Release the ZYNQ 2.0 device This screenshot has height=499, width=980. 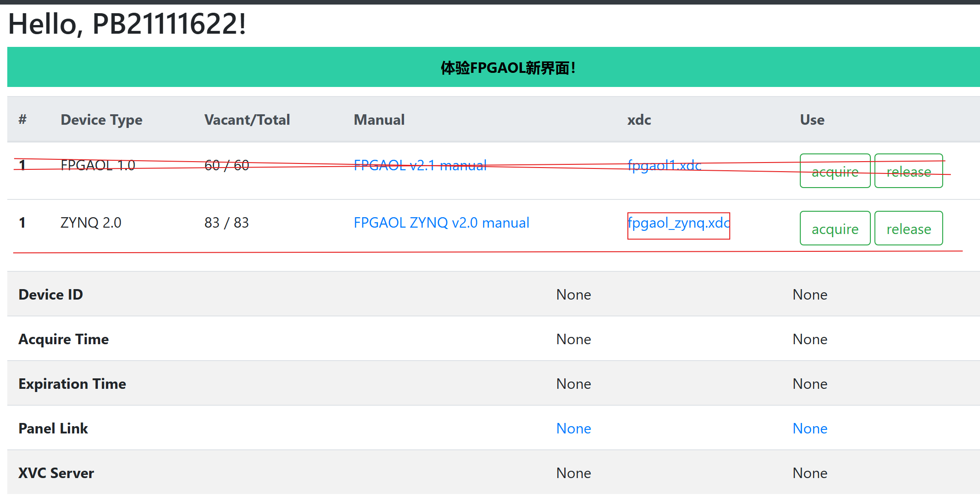pyautogui.click(x=908, y=229)
